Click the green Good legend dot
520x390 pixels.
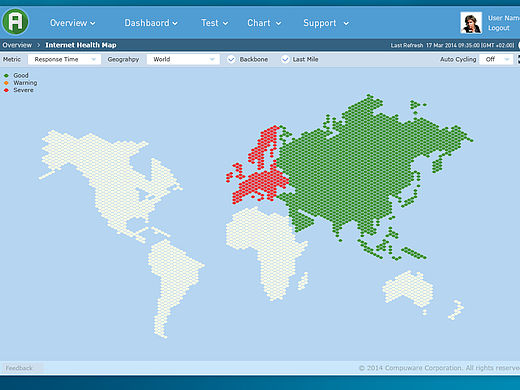[6, 76]
